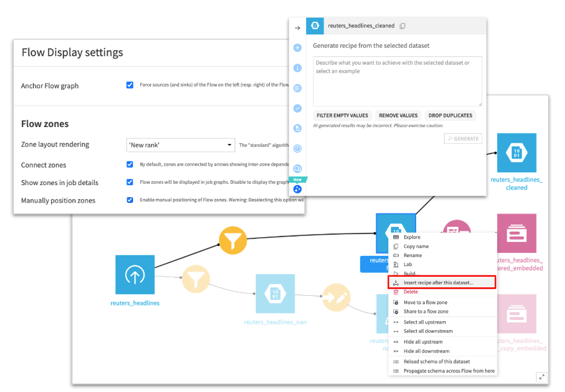Image resolution: width=565 pixels, height=392 pixels.
Task: Click the plus actions icon in sidebar
Action: tap(297, 48)
